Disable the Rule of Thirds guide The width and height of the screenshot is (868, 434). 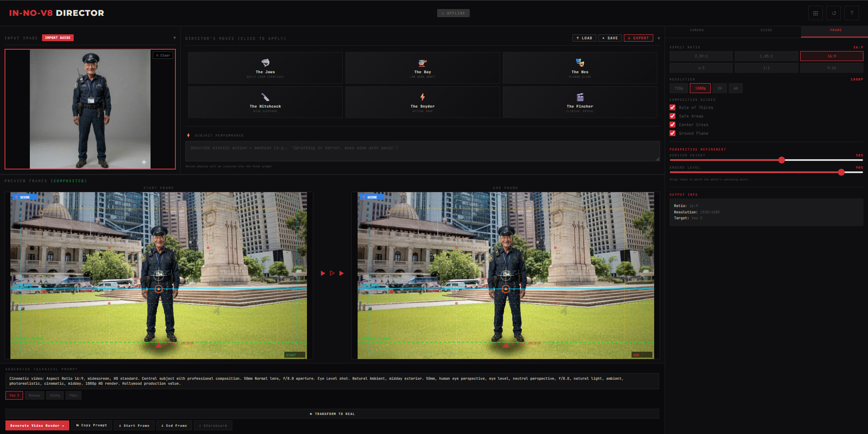coord(672,108)
